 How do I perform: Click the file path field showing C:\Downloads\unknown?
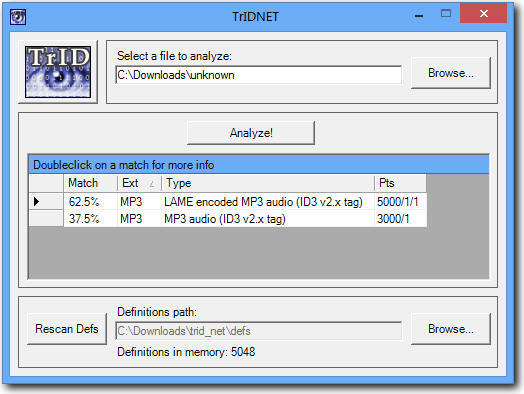258,75
